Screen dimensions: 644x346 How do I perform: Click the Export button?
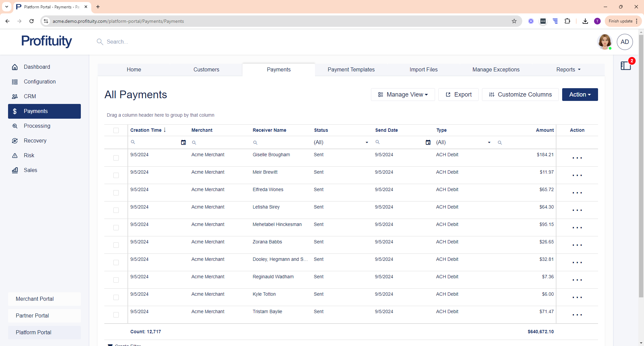pyautogui.click(x=458, y=95)
